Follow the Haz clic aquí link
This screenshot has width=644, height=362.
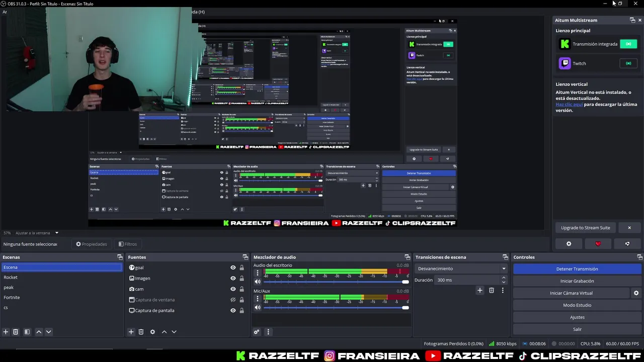[x=569, y=105]
